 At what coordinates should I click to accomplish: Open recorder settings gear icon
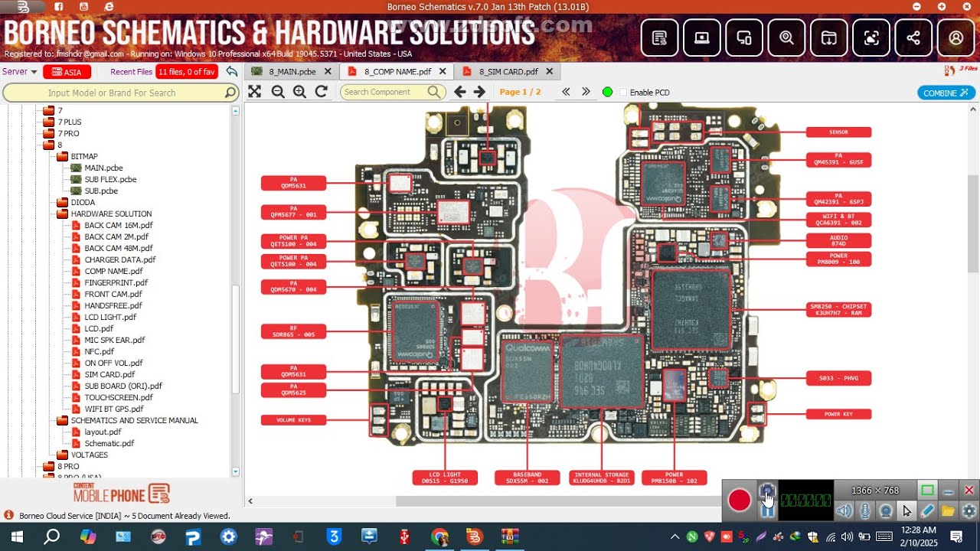[969, 510]
